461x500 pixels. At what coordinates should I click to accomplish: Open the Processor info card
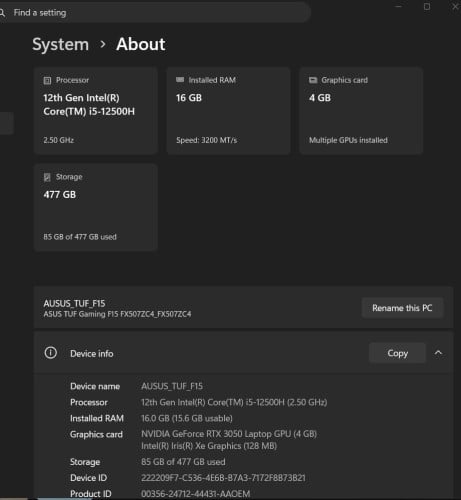pos(96,110)
